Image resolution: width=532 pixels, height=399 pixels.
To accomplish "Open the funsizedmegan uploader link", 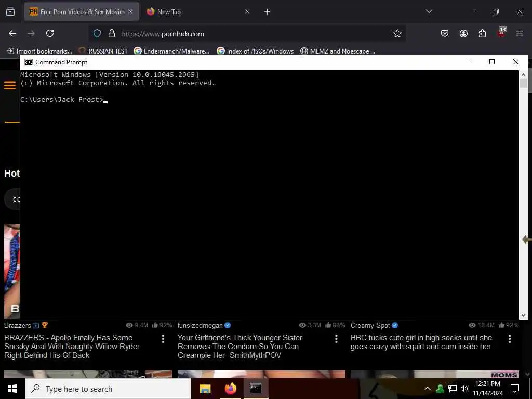I will [200, 325].
